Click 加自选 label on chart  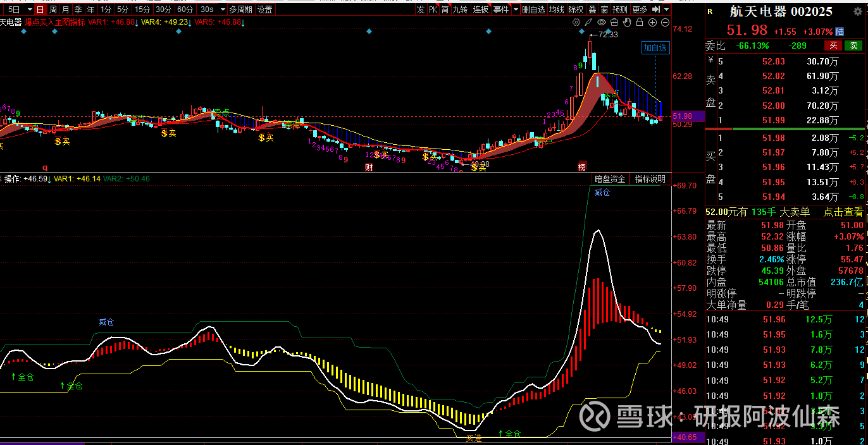pyautogui.click(x=655, y=47)
